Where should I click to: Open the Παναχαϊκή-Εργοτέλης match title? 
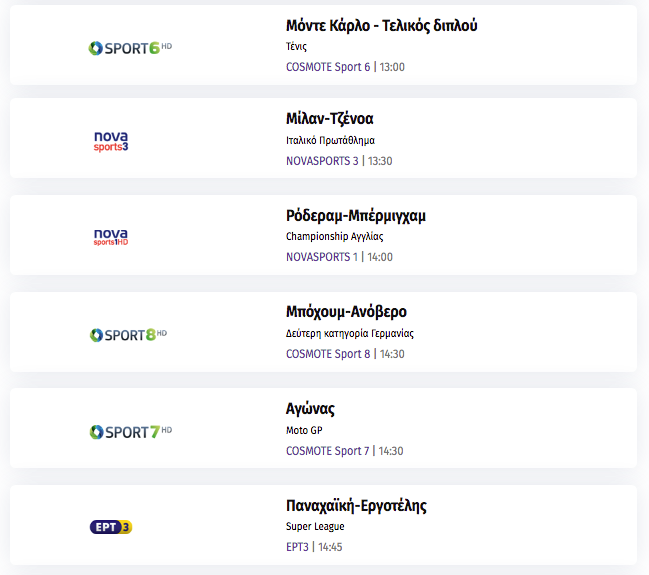pyautogui.click(x=356, y=506)
